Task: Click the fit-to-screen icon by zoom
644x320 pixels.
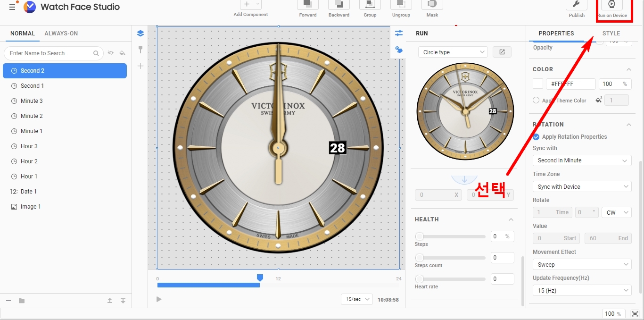Action: pyautogui.click(x=635, y=314)
